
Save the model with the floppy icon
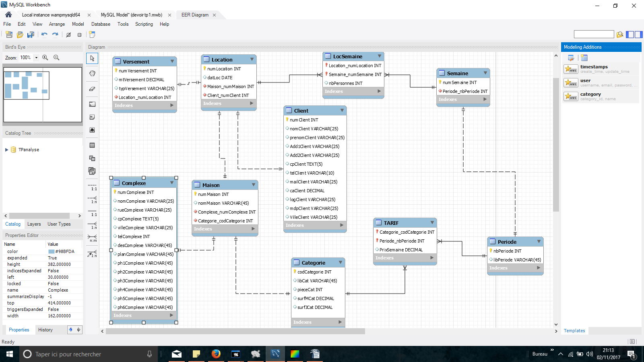tap(31, 35)
